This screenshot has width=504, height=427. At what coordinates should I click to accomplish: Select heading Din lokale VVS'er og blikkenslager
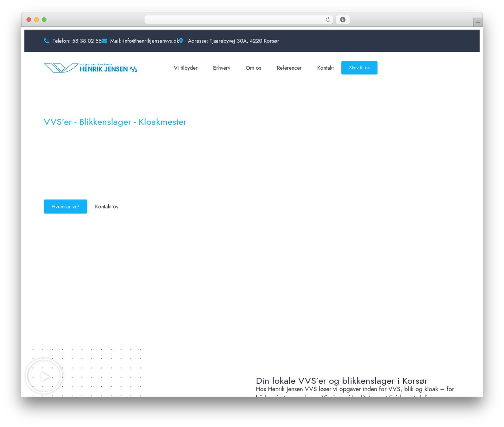342,381
